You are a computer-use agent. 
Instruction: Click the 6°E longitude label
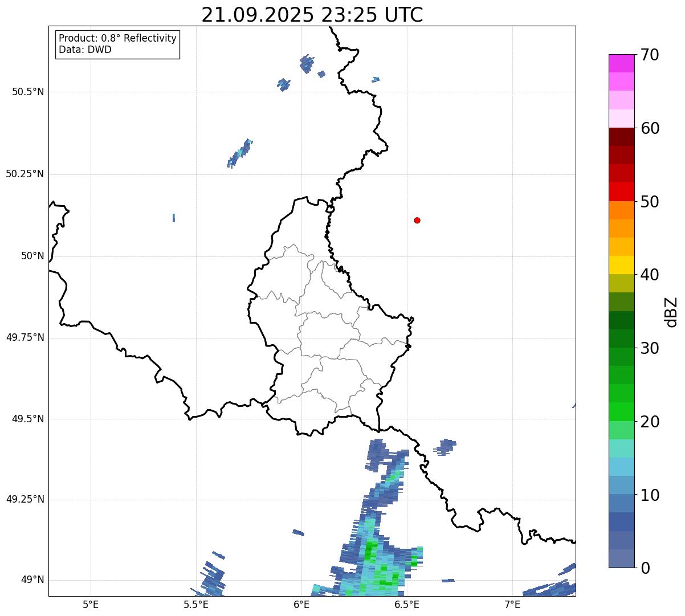click(x=301, y=604)
